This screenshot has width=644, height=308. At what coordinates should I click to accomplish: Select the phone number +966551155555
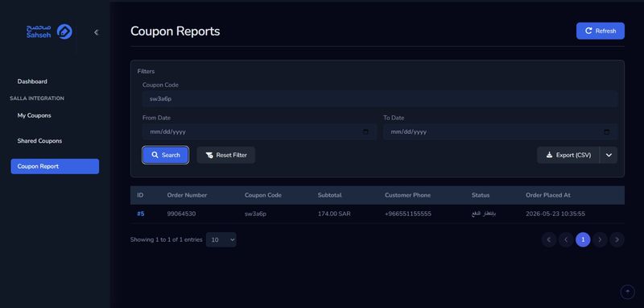pos(408,214)
